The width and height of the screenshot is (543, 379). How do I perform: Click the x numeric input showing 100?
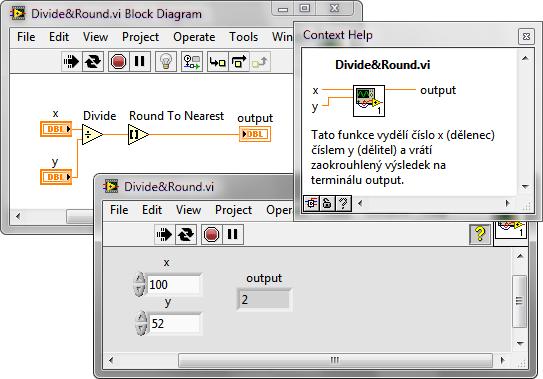point(175,285)
